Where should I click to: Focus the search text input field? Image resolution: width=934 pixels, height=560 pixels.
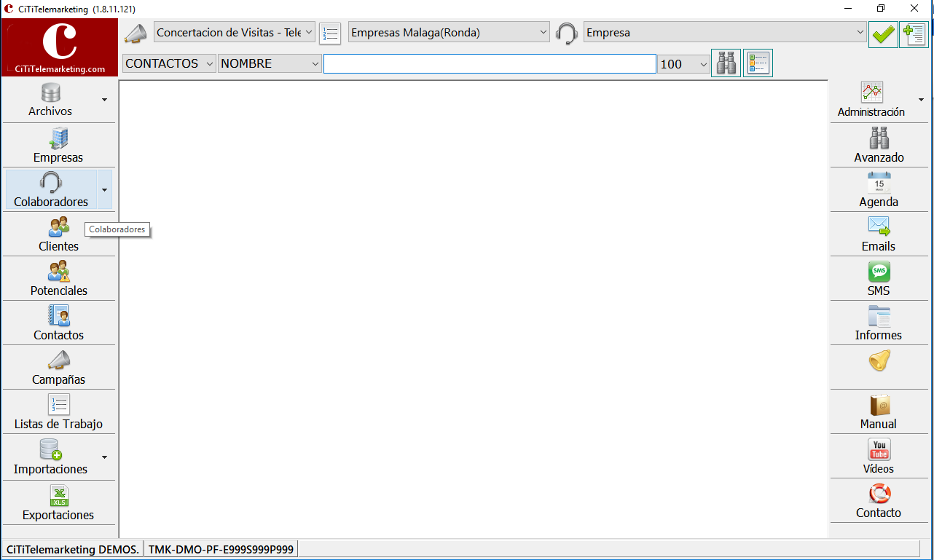click(490, 64)
